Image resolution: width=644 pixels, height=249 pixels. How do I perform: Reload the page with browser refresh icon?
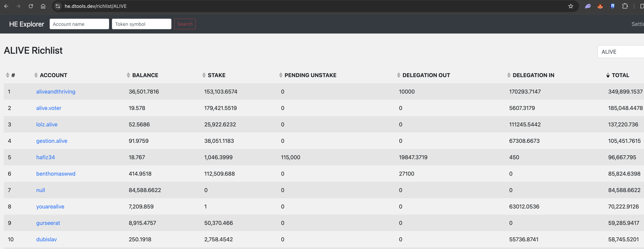[31, 6]
